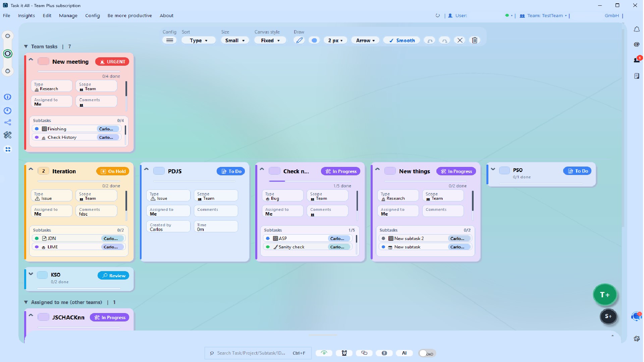Open the mentions @ icon
This screenshot has width=644, height=362.
[637, 44]
